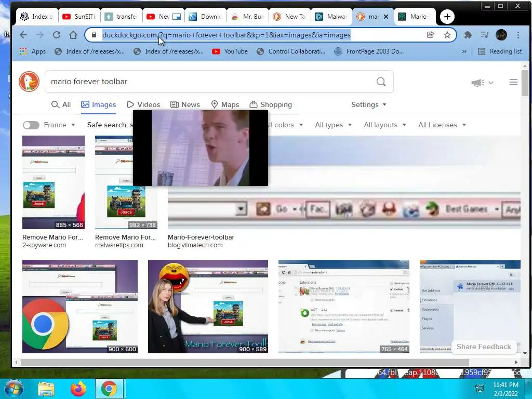This screenshot has width=532, height=399.
Task: Switch to the Mario-F browser tab
Action: pos(415,17)
